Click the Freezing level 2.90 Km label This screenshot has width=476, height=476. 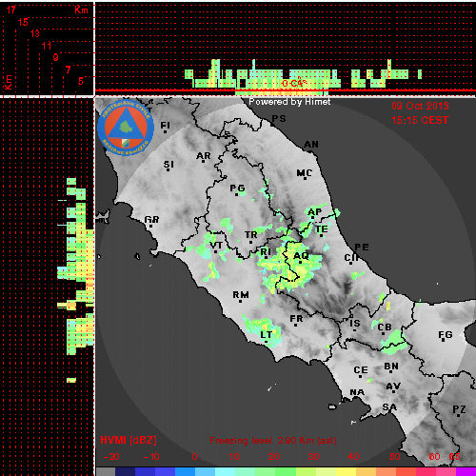click(273, 441)
